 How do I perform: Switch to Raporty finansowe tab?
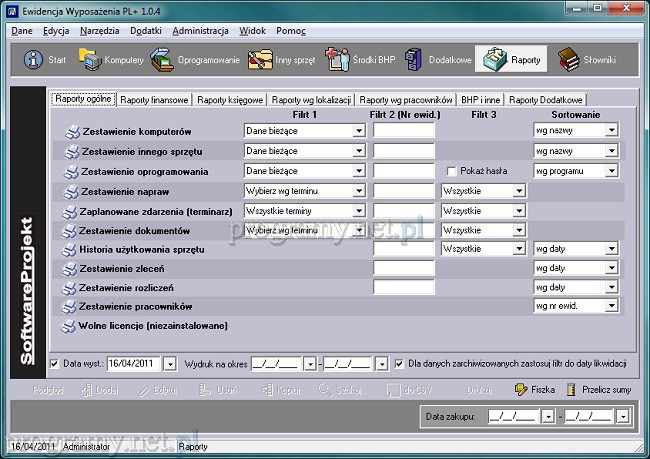(154, 100)
